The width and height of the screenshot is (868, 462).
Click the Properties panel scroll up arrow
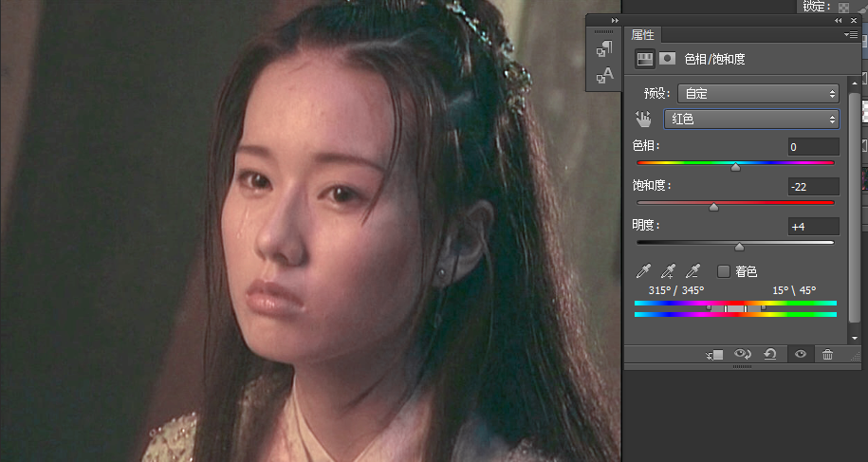point(854,83)
